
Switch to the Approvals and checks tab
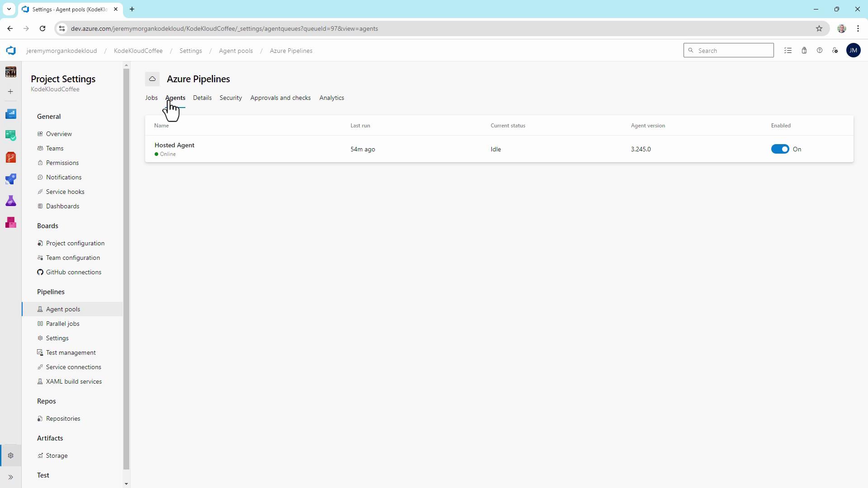[x=280, y=98]
